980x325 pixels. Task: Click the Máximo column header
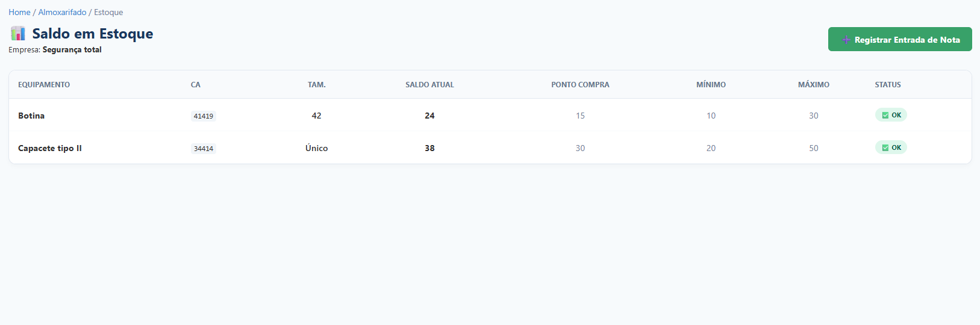[813, 85]
